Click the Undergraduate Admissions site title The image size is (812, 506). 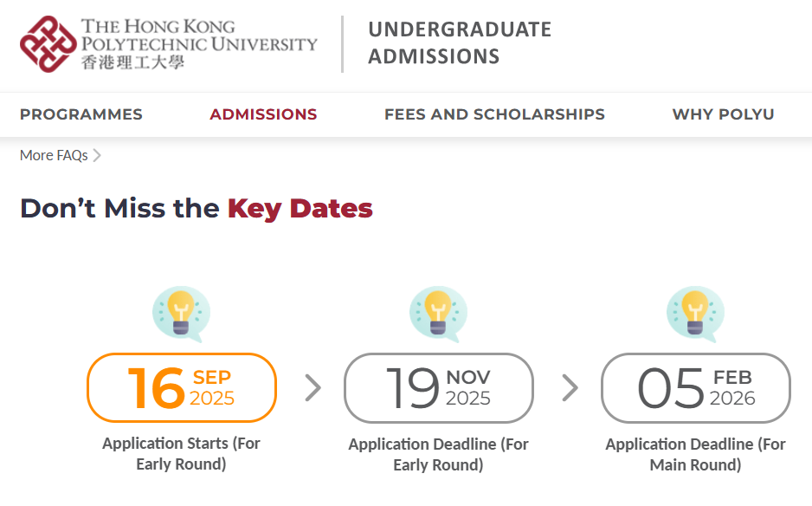click(x=460, y=43)
